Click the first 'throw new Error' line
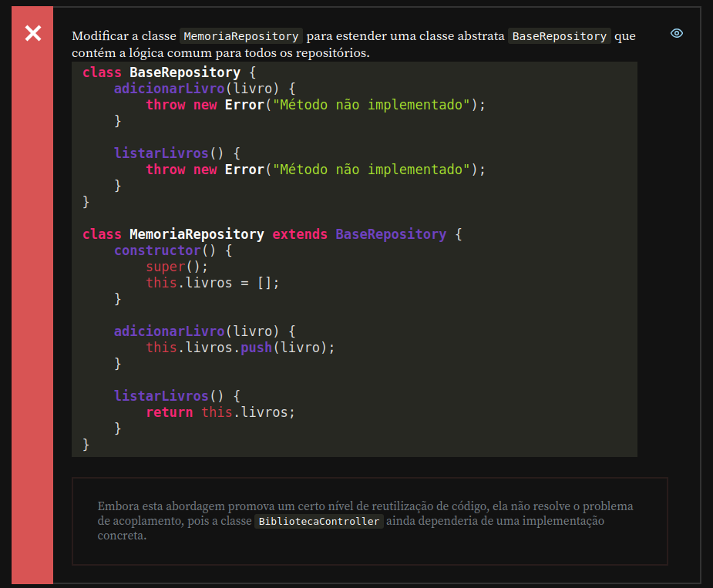The image size is (713, 588). [315, 105]
